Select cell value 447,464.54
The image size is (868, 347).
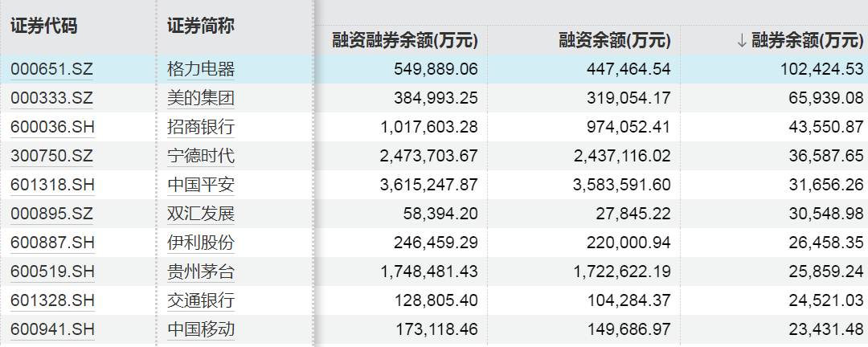tap(628, 69)
